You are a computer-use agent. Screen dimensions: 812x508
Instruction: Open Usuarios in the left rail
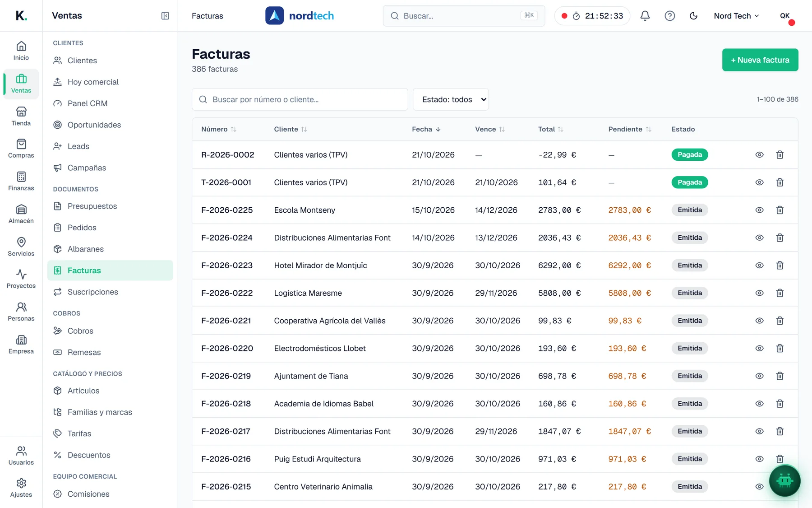21,456
